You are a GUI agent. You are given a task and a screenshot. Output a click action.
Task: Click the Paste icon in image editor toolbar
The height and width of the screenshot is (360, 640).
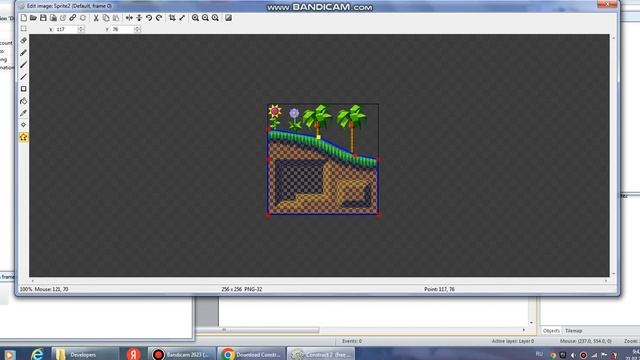116,18
